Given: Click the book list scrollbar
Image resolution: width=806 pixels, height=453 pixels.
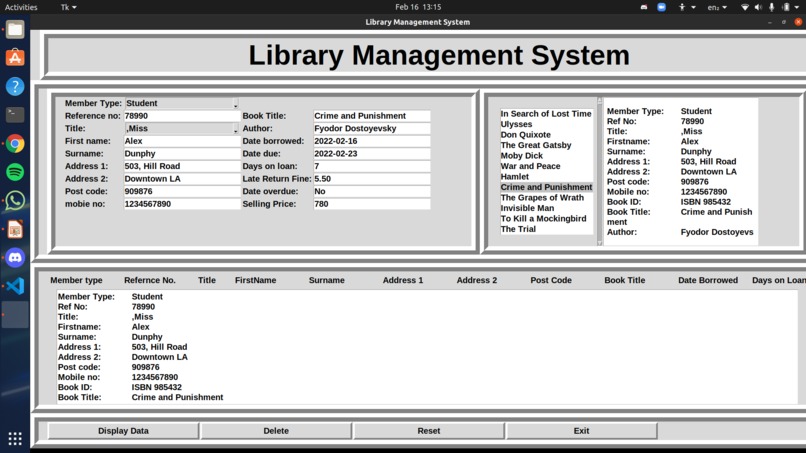Looking at the screenshot, I should (599, 171).
